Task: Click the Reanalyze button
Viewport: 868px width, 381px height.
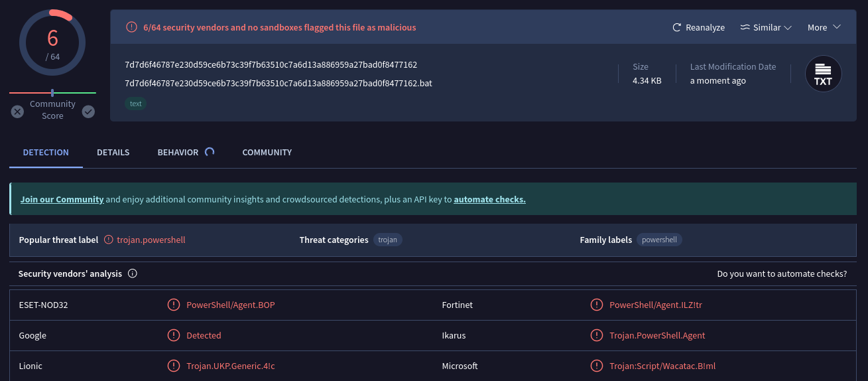Action: 698,27
